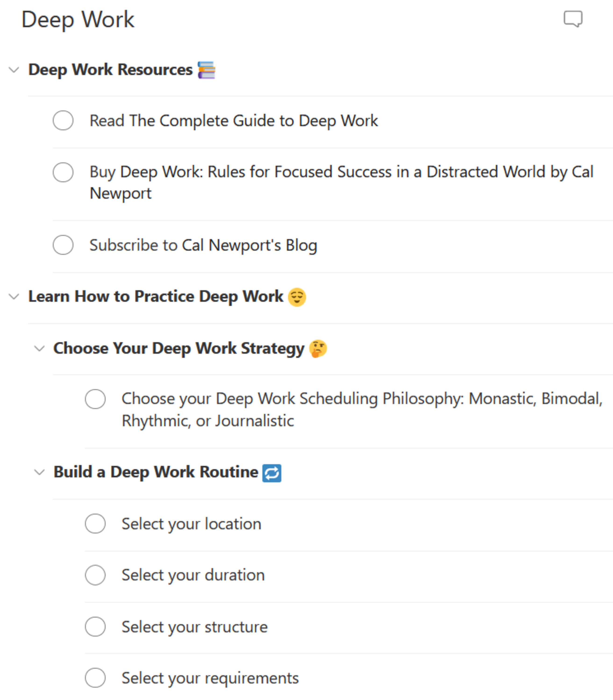Collapse the Deep Work Resources section
The width and height of the screenshot is (613, 700).
tap(14, 69)
